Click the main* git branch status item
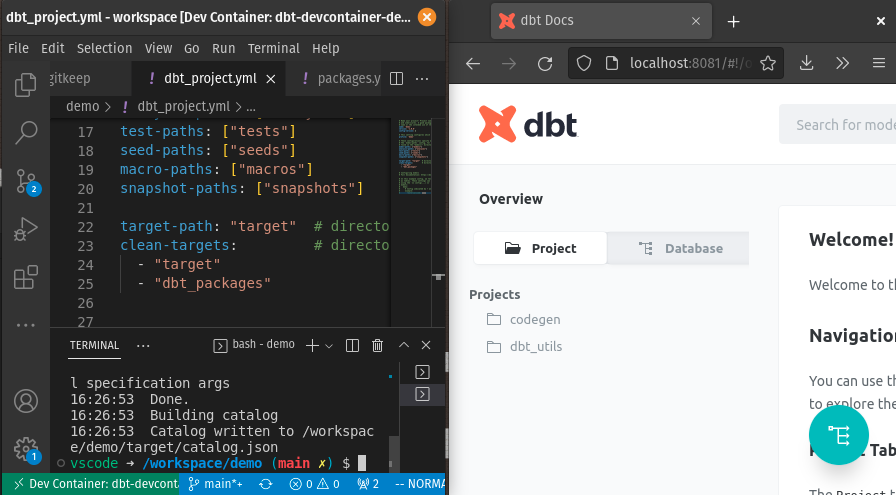896x495 pixels. (x=215, y=484)
